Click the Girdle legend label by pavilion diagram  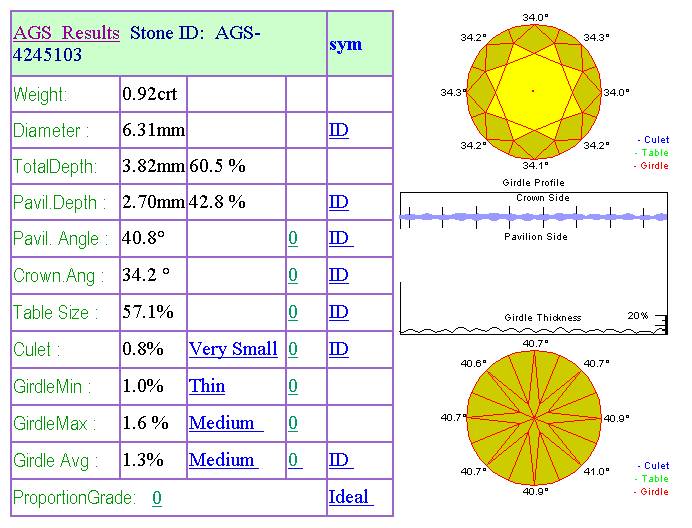pos(651,492)
